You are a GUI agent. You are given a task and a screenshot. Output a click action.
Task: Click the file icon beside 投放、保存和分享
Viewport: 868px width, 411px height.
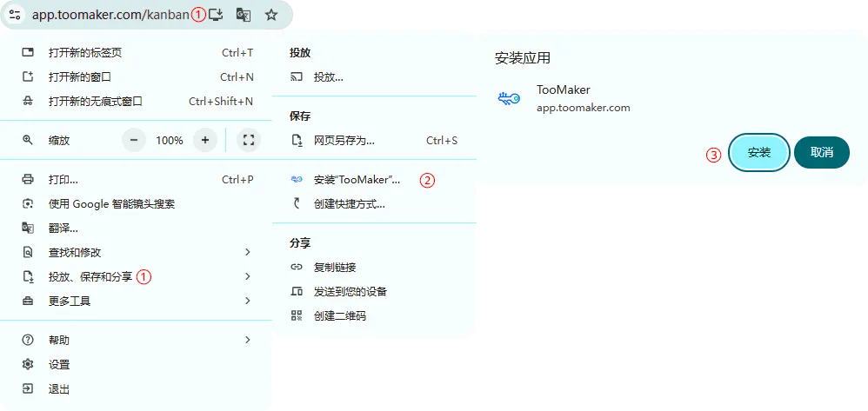click(28, 276)
